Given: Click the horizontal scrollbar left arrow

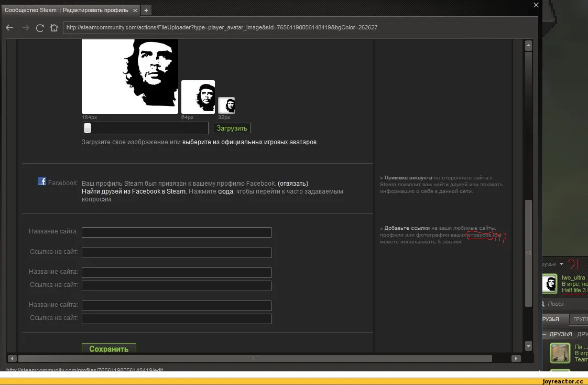Looking at the screenshot, I should pyautogui.click(x=12, y=358).
